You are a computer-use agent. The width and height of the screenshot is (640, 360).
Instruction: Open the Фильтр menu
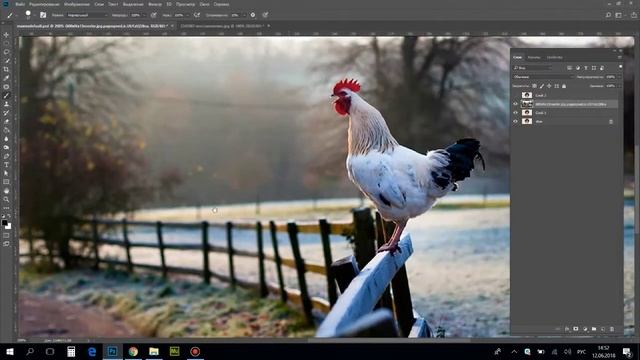tap(155, 4)
